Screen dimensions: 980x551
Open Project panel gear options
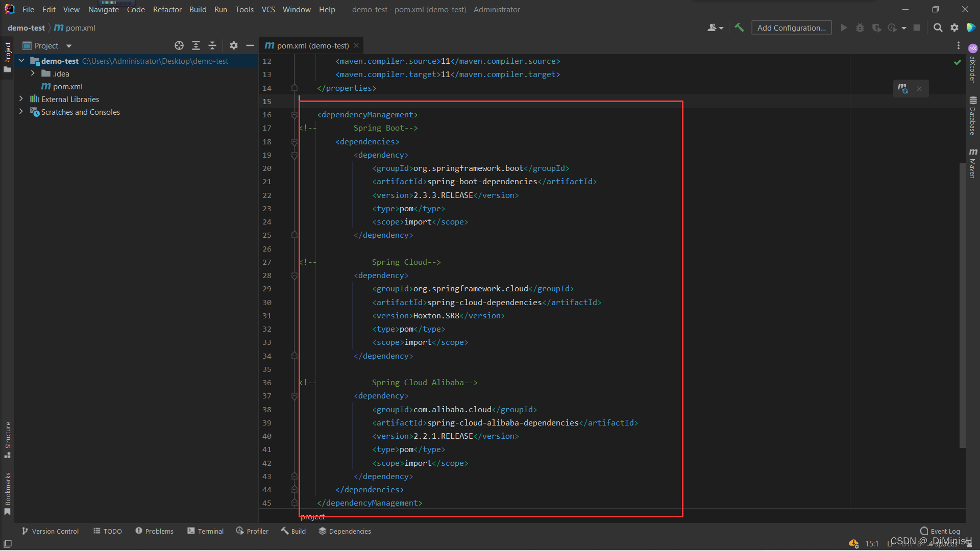tap(234, 45)
